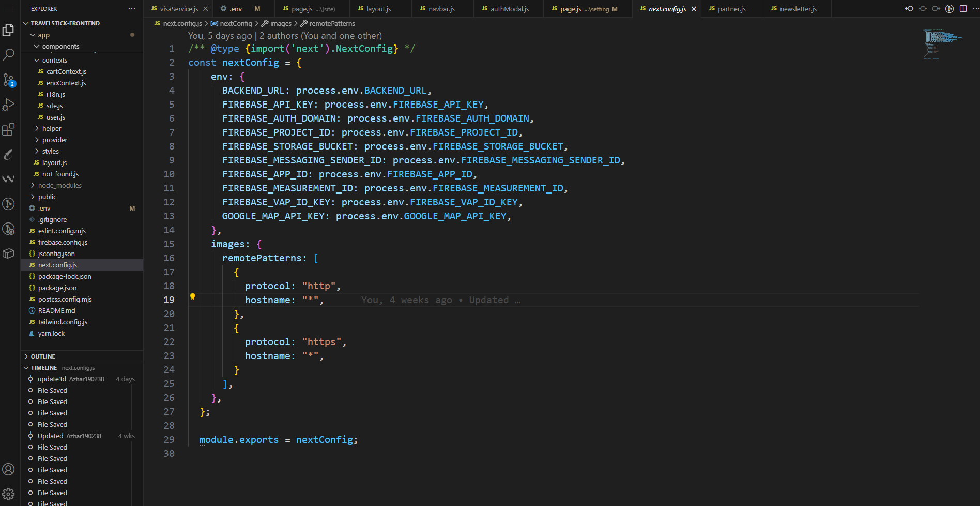Open Explorer views and more actions menu
This screenshot has height=506, width=980.
pyautogui.click(x=132, y=9)
